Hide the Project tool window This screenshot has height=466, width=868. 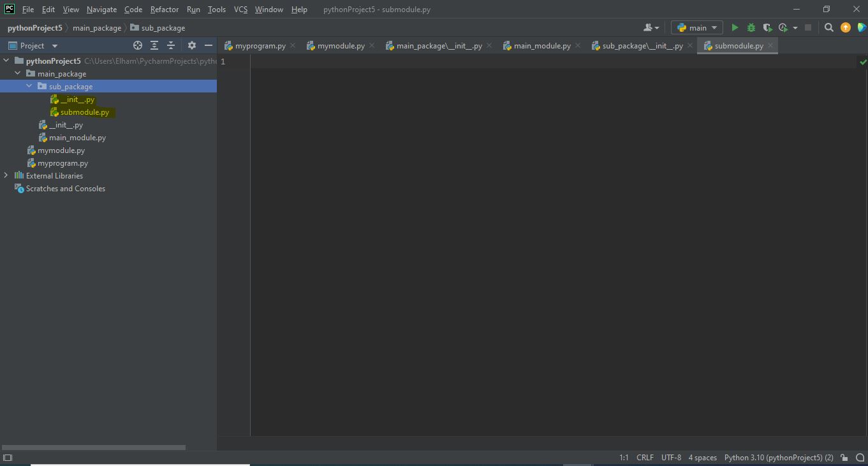208,45
